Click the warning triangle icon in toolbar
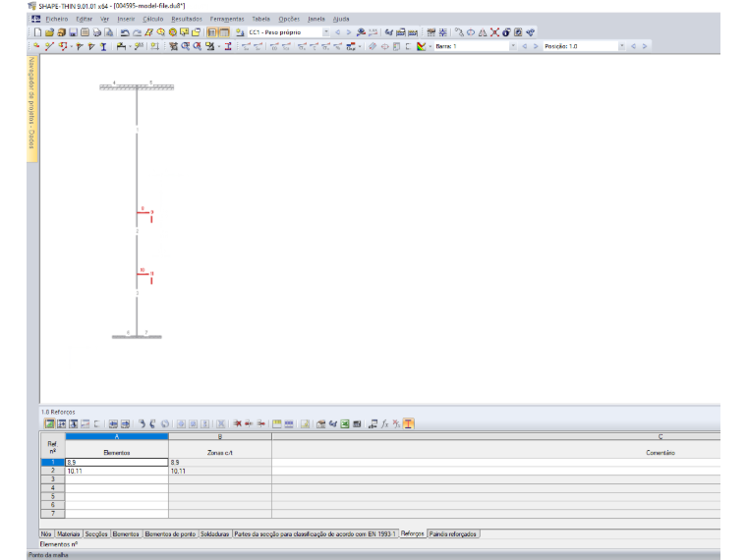This screenshot has width=747, height=560. (483, 32)
